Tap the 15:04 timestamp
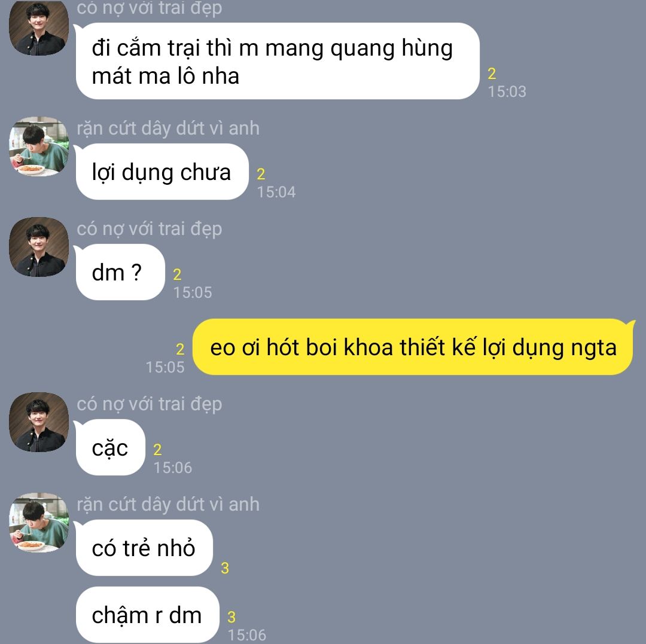This screenshot has height=644, width=646. coord(276,192)
